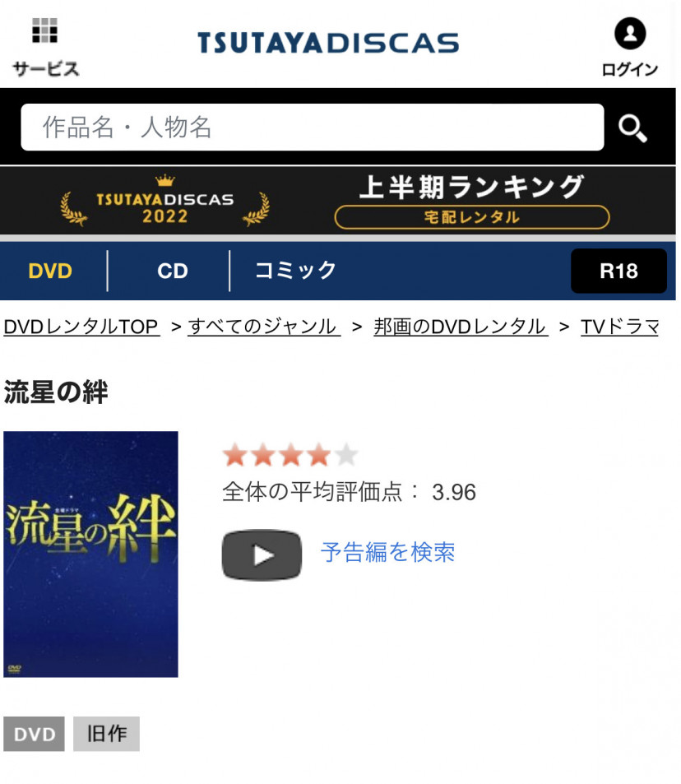Click the 旧作 label badge
The width and height of the screenshot is (681, 784).
(106, 734)
